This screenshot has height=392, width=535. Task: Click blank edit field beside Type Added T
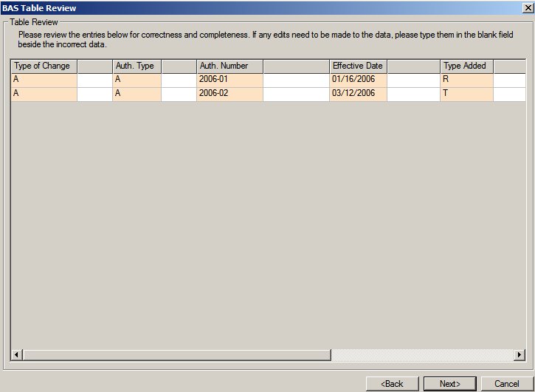tap(509, 94)
